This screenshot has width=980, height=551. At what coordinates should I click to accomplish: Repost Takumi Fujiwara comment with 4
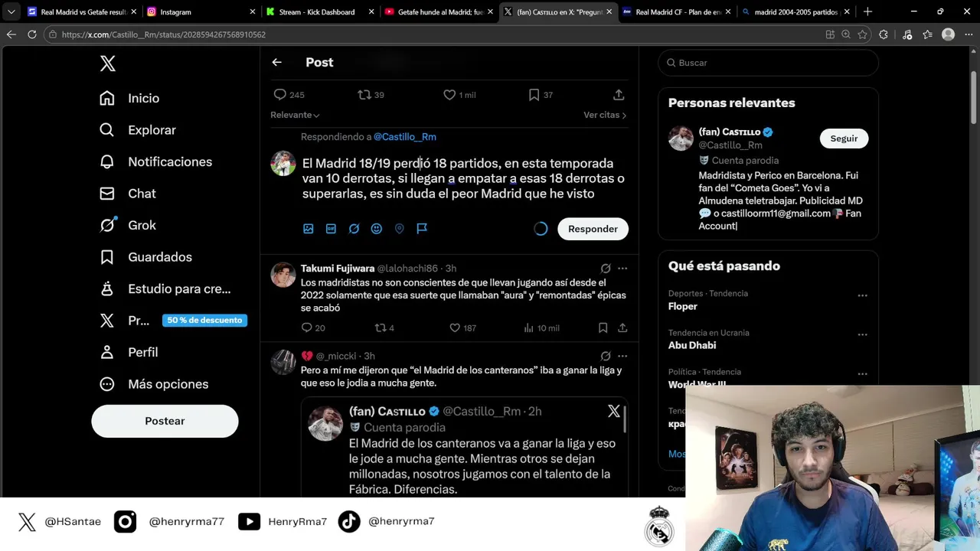click(x=384, y=328)
